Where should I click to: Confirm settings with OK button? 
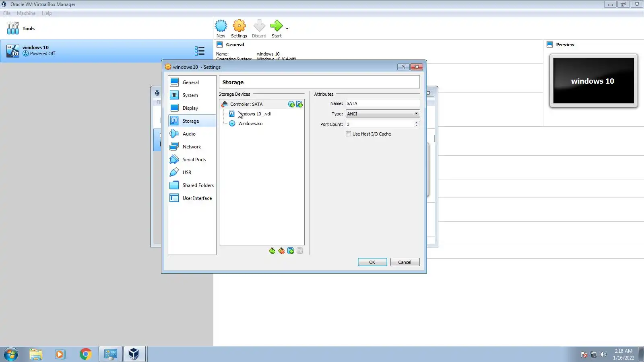coord(372,262)
